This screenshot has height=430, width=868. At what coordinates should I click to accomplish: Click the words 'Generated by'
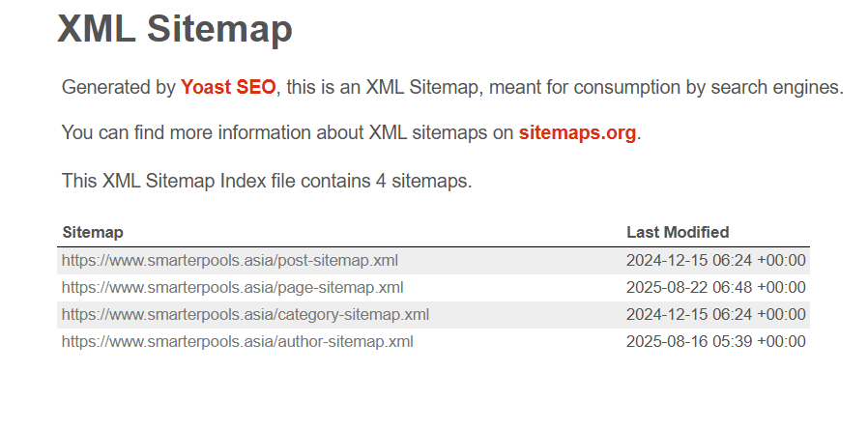coord(118,87)
